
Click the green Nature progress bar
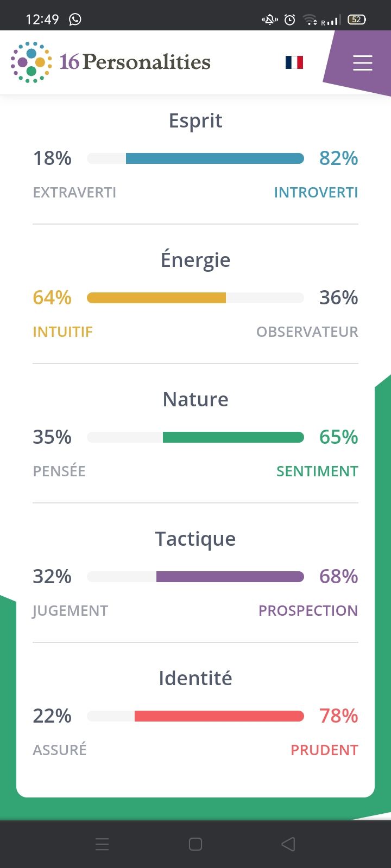click(x=195, y=437)
